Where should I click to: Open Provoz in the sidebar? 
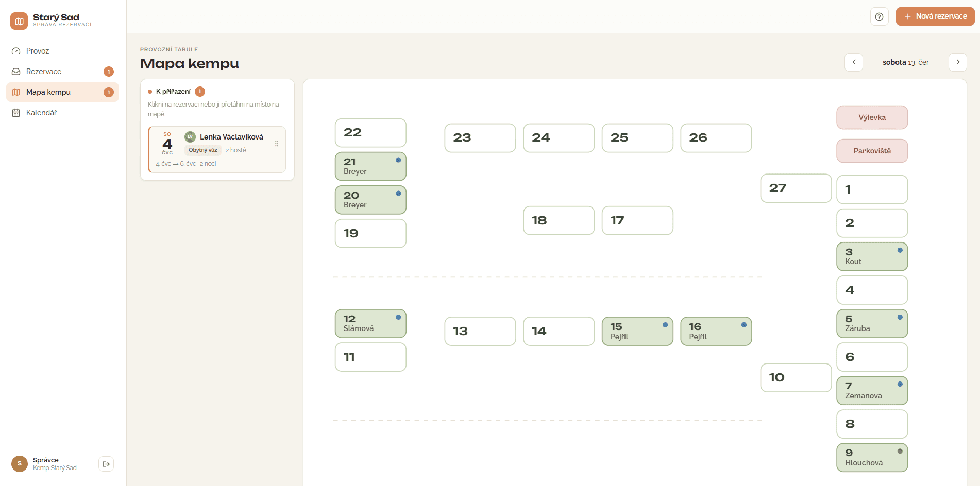[62, 51]
